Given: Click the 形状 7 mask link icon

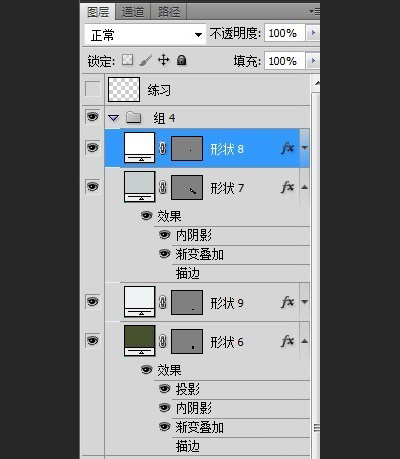Looking at the screenshot, I should [163, 187].
